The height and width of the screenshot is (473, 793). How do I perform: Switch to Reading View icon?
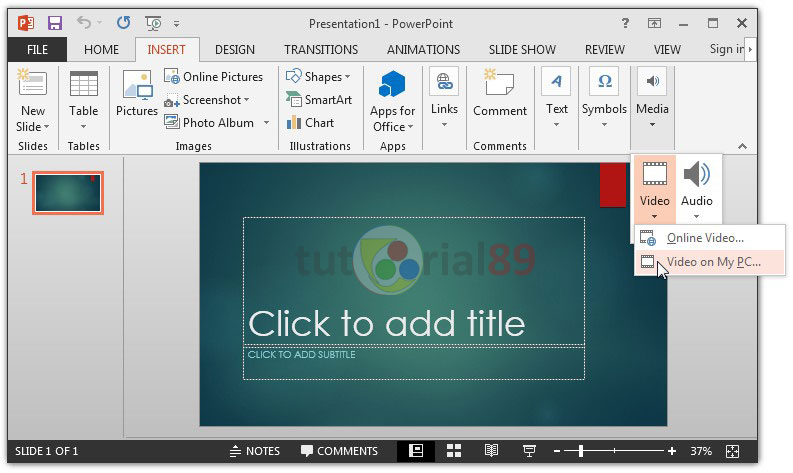(x=491, y=450)
